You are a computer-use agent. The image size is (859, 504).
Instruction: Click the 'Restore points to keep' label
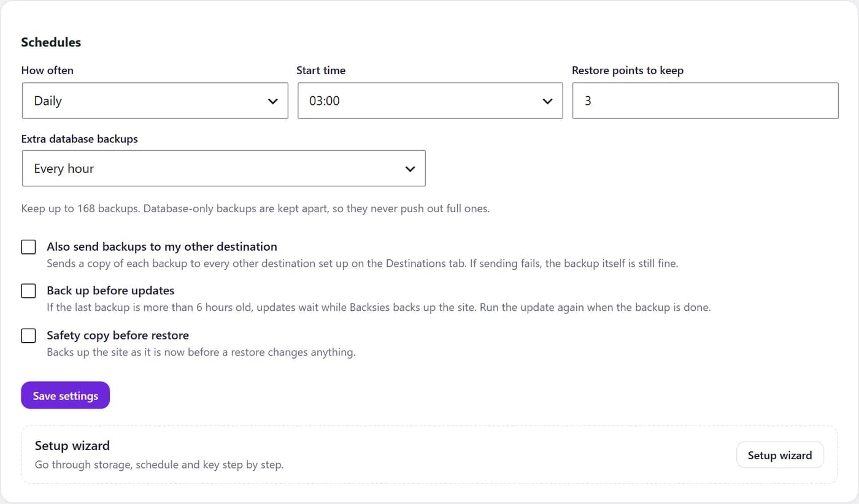click(x=628, y=71)
